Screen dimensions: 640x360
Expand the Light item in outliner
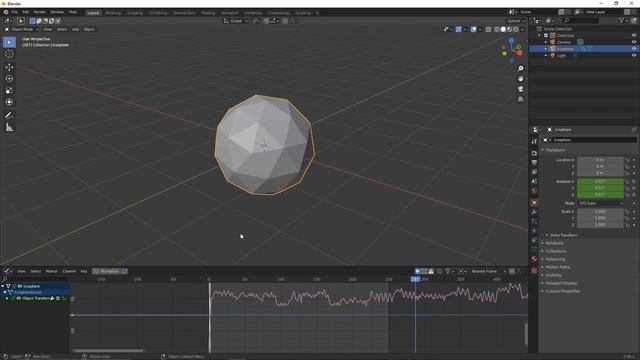[546, 55]
